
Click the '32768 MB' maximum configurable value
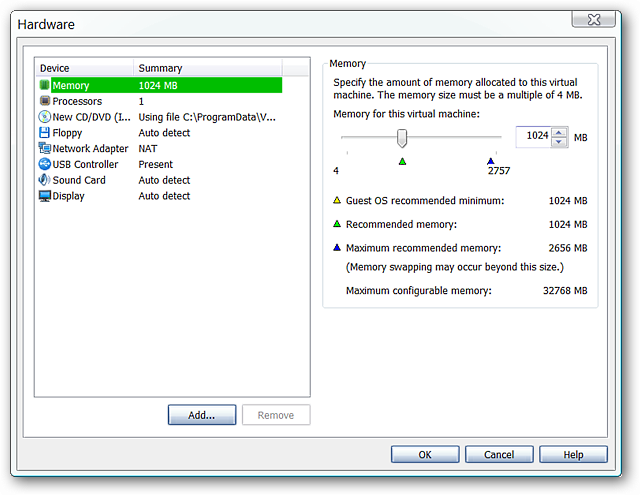(x=565, y=290)
